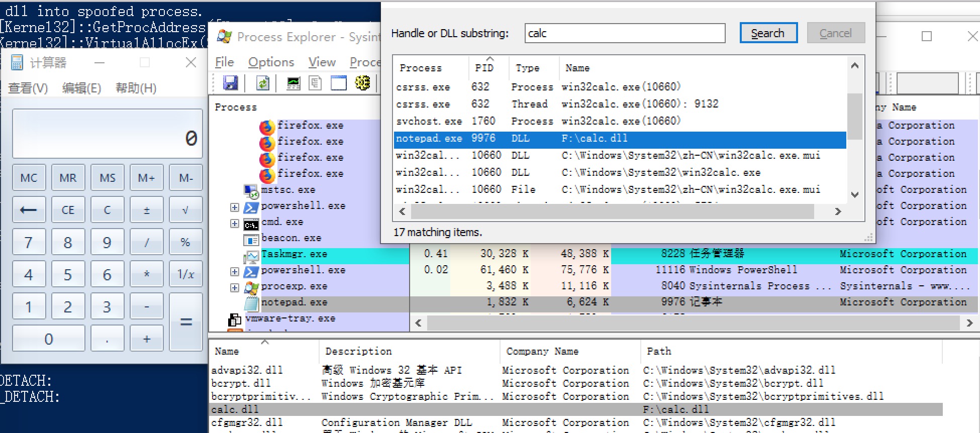Expand the cmd.exe process tree node

click(235, 223)
